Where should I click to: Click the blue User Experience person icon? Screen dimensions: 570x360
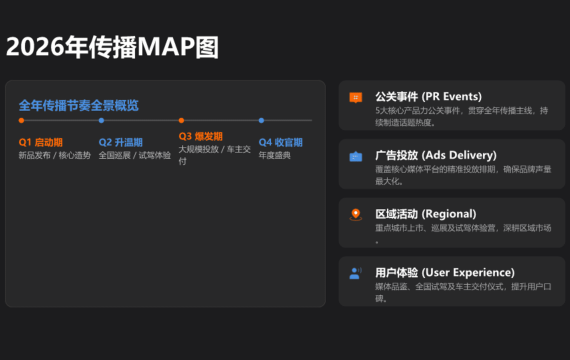click(x=356, y=273)
